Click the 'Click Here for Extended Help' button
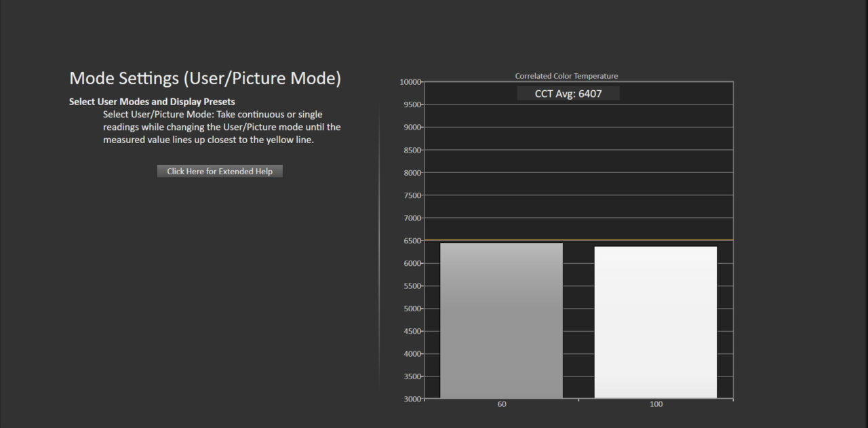 point(220,172)
